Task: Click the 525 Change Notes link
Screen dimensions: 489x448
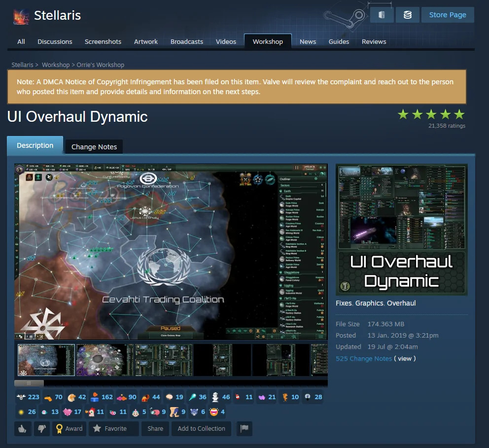Action: coord(364,358)
